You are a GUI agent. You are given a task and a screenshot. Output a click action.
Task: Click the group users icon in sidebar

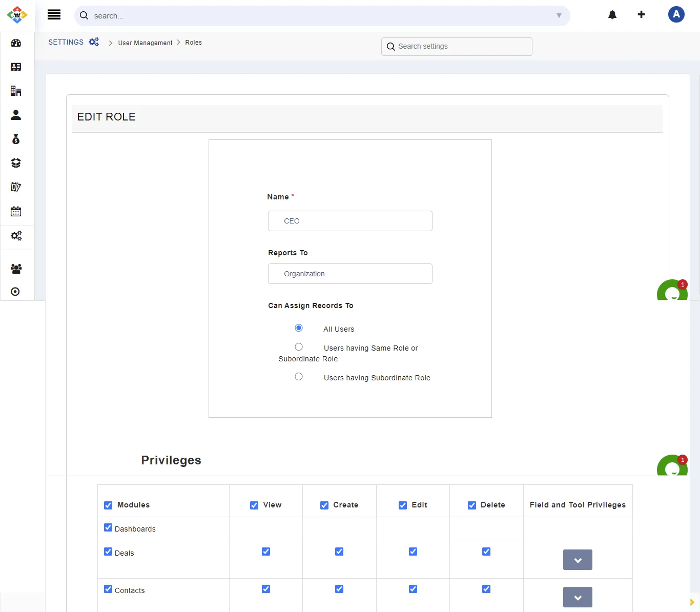coord(16,269)
